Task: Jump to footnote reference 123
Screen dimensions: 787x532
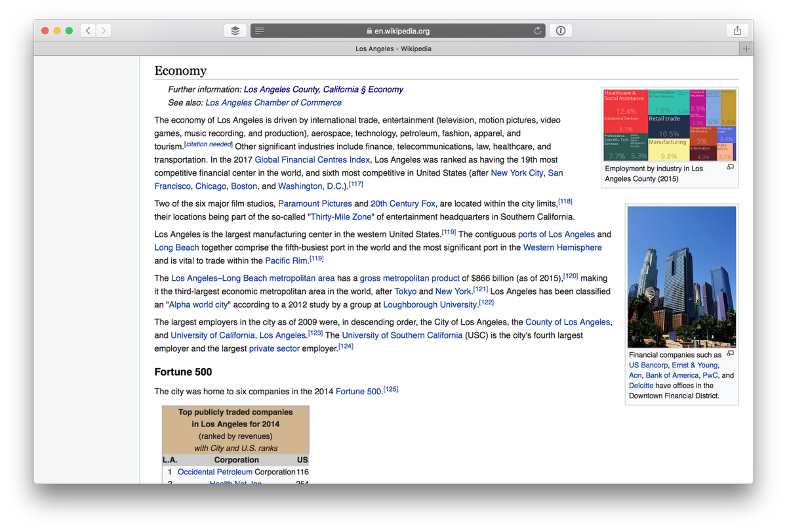Action: point(315,333)
